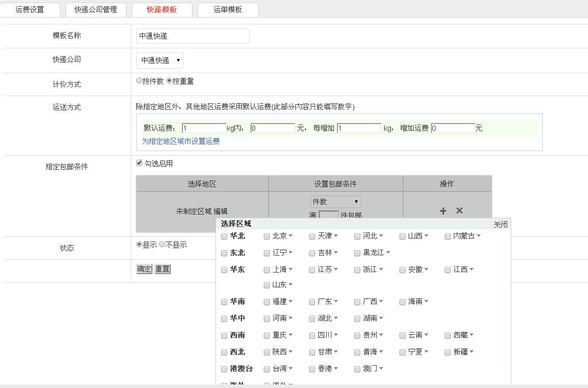Check the 新疆 province checkbox
Image resolution: width=588 pixels, height=388 pixels.
[x=448, y=352]
